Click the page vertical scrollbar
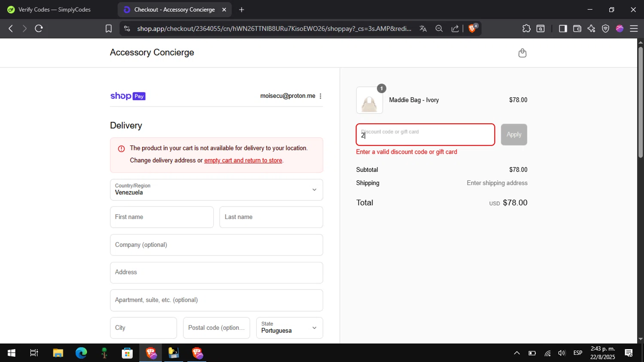The height and width of the screenshot is (362, 644). pyautogui.click(x=641, y=102)
